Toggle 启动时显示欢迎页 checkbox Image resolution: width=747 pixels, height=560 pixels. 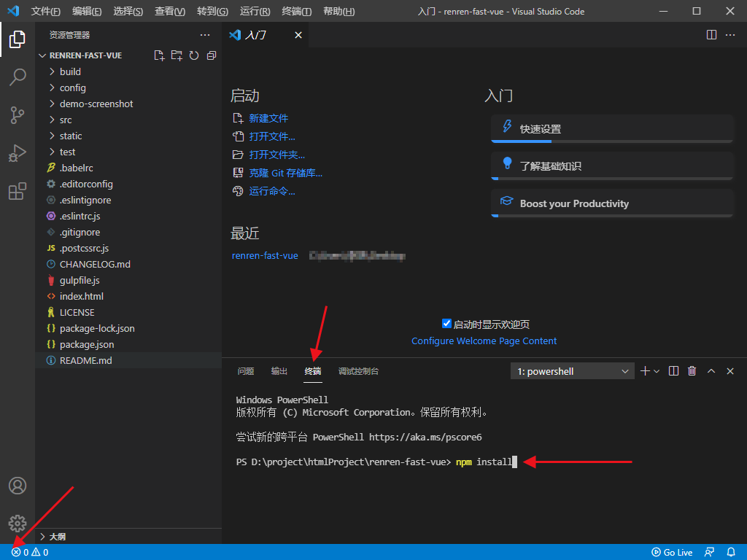tap(446, 324)
